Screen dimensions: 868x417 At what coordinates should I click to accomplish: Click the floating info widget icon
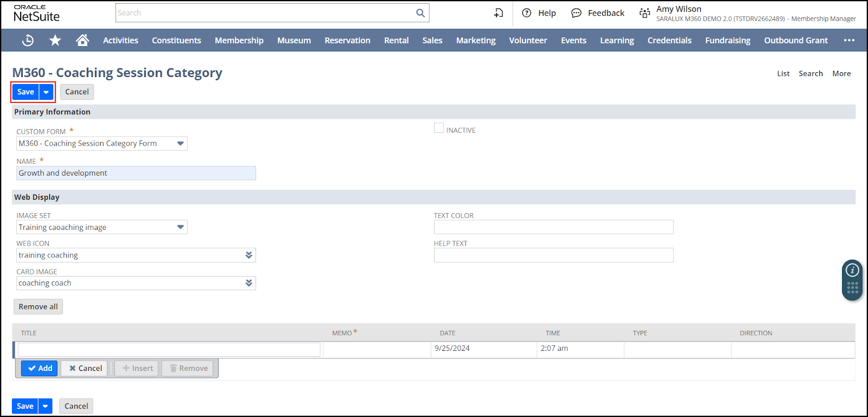tap(852, 270)
